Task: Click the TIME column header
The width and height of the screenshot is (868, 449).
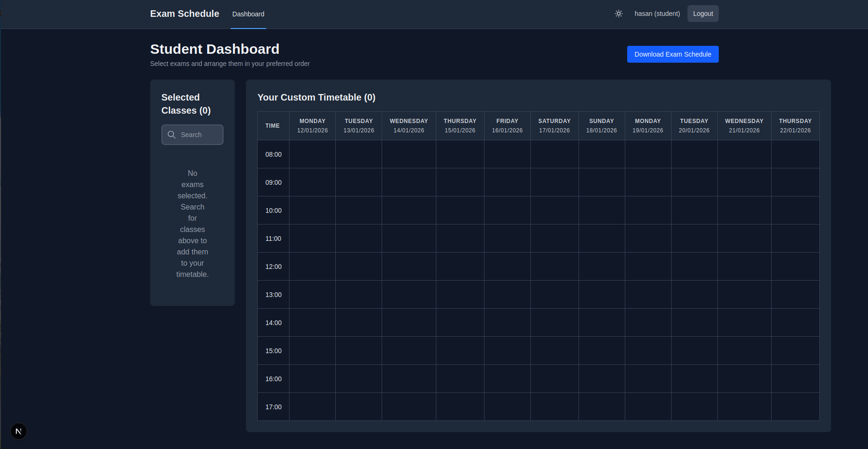Action: point(273,126)
